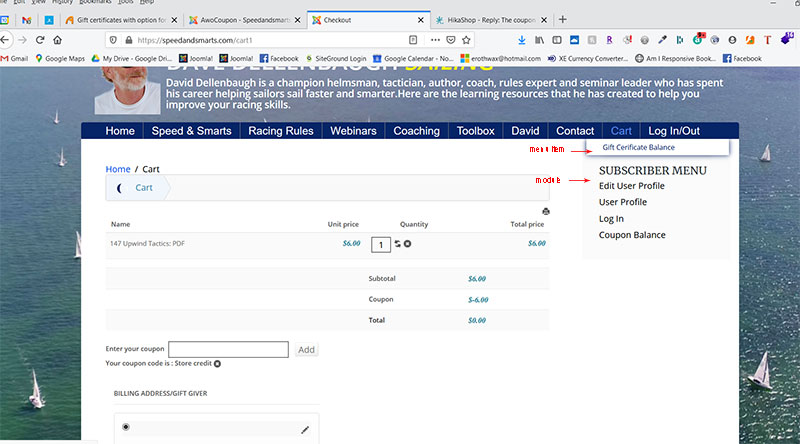The width and height of the screenshot is (800, 444).
Task: Open My Drive bookmark
Action: (132, 59)
